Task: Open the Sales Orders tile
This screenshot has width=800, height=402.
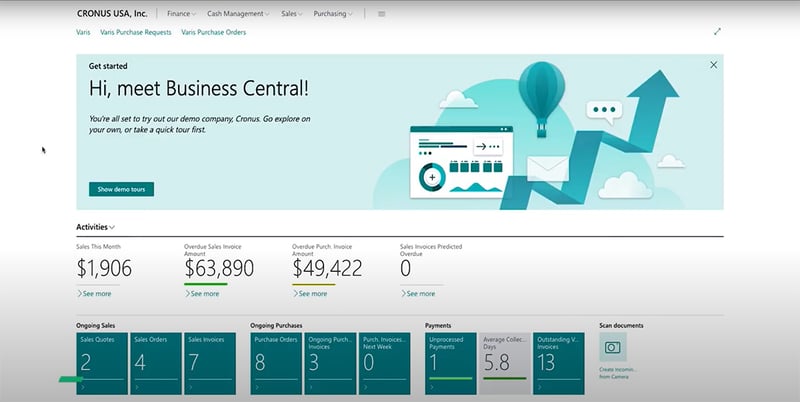Action: click(156, 363)
